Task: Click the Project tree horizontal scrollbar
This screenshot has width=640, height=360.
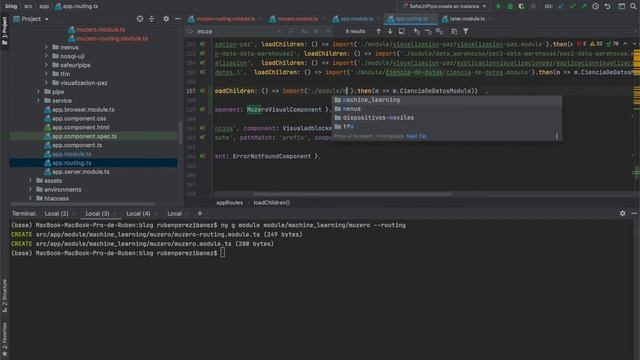Action: tap(83, 204)
